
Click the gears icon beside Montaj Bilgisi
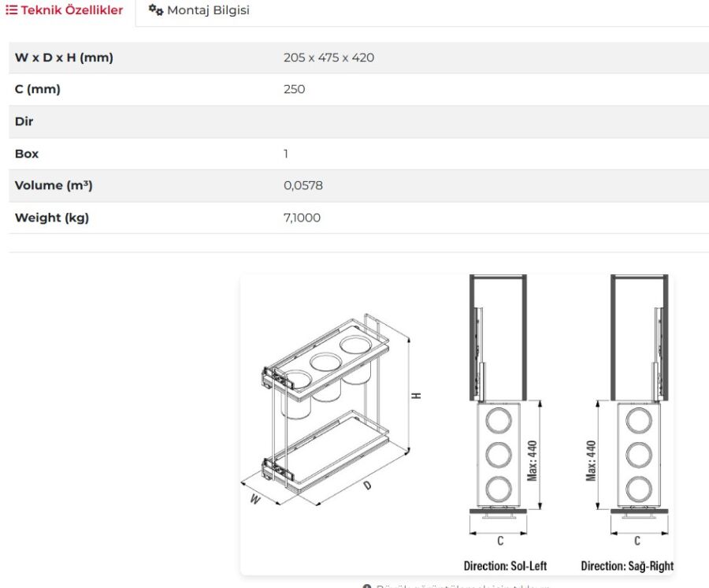point(155,10)
